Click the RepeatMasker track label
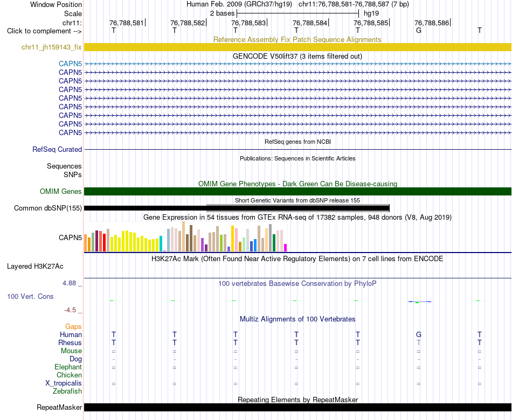Image resolution: width=512 pixels, height=420 pixels. tap(59, 407)
